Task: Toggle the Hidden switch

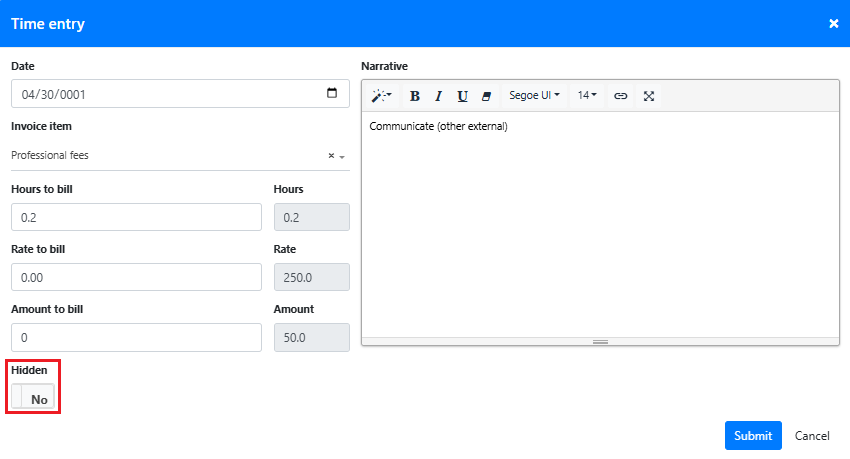Action: pos(33,398)
